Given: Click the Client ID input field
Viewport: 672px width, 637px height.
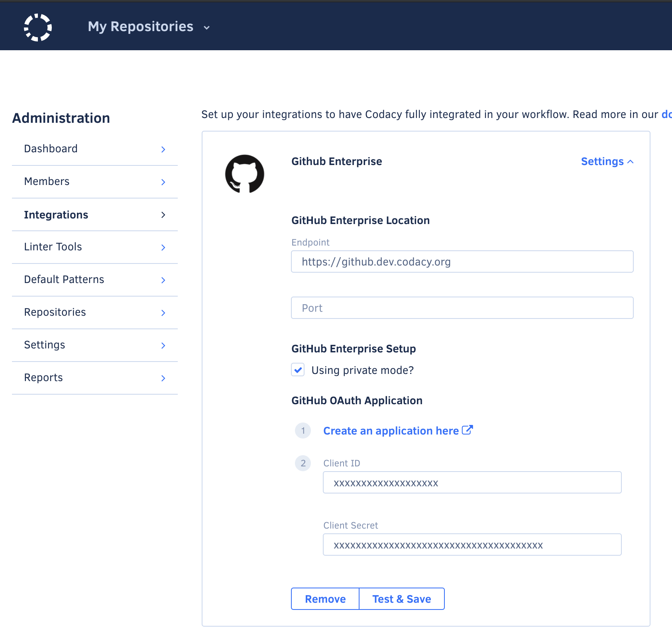Looking at the screenshot, I should click(472, 482).
